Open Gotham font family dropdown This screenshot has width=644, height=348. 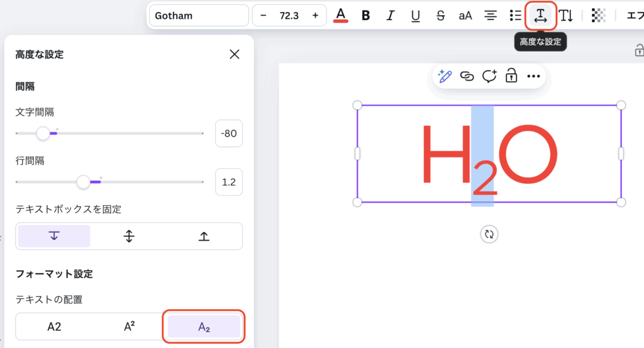[199, 16]
